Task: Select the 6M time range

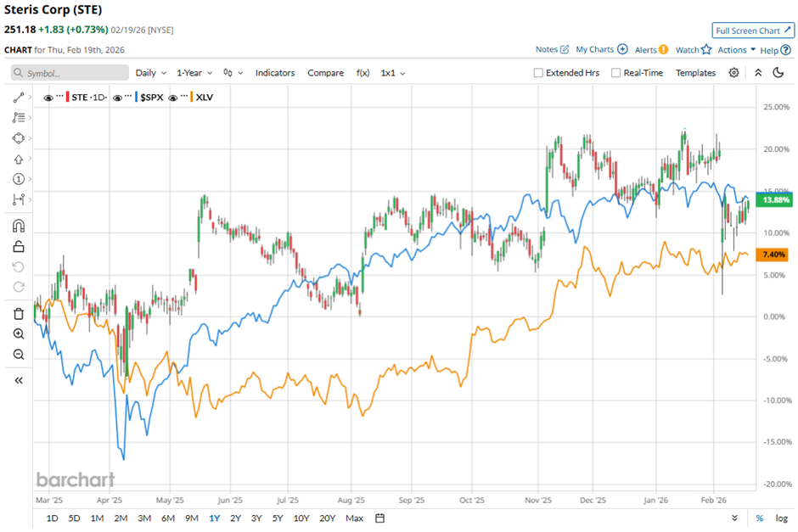Action: tap(167, 518)
